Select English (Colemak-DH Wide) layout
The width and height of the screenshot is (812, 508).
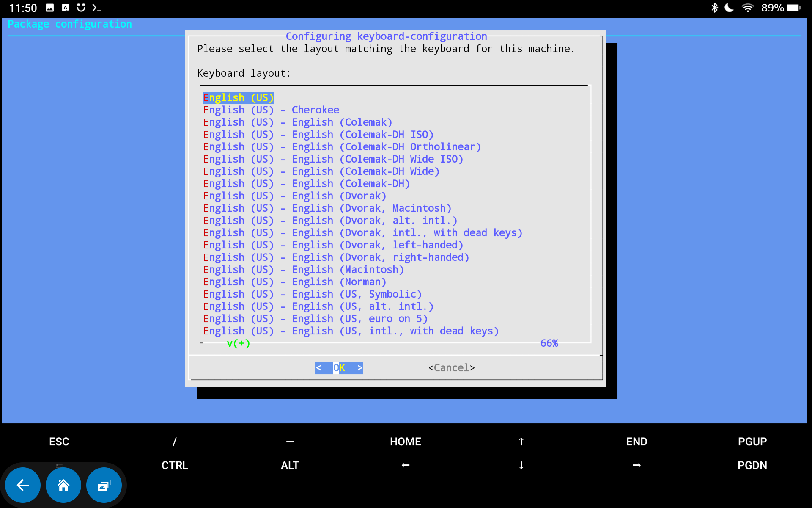point(321,171)
